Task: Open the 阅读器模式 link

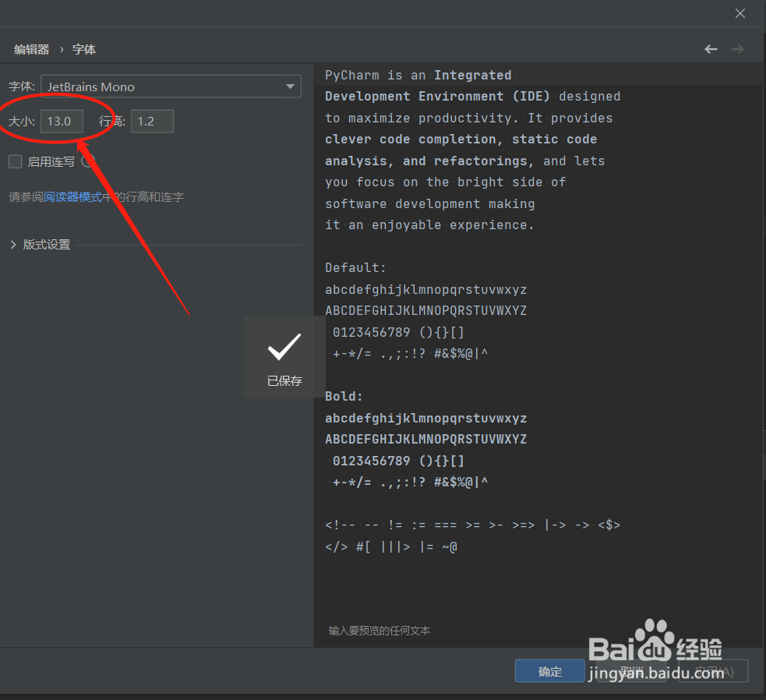Action: [72, 197]
